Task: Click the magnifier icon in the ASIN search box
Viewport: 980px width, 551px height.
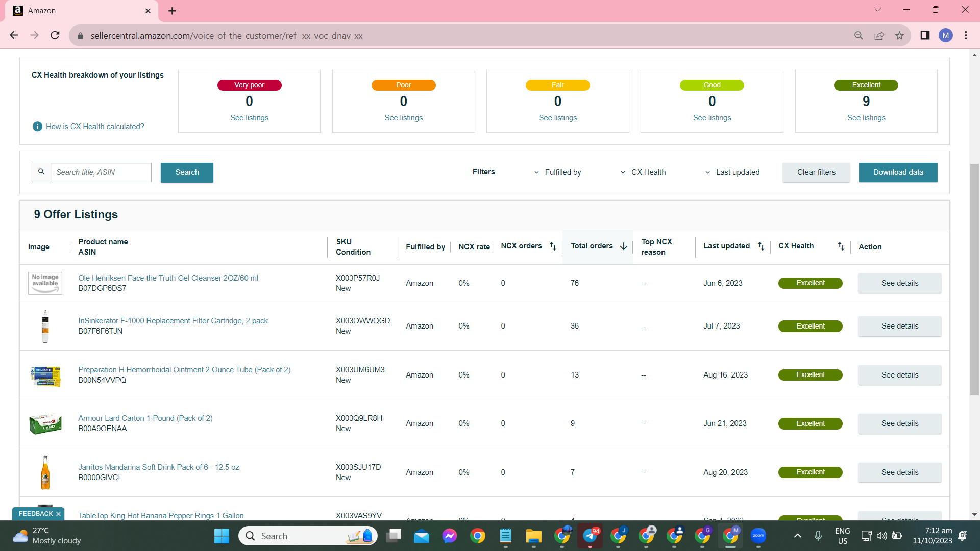Action: [41, 172]
